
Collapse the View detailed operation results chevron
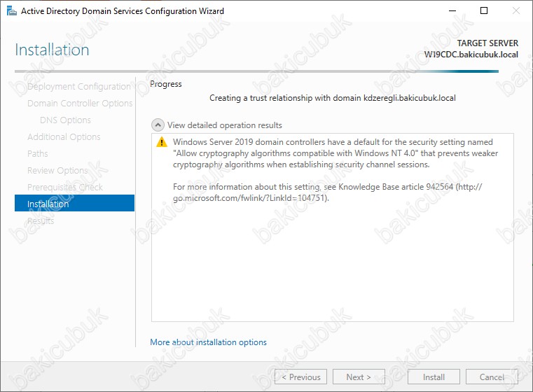158,125
